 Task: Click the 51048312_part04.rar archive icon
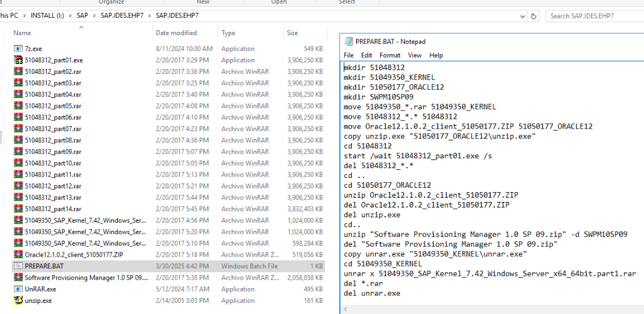(18, 94)
